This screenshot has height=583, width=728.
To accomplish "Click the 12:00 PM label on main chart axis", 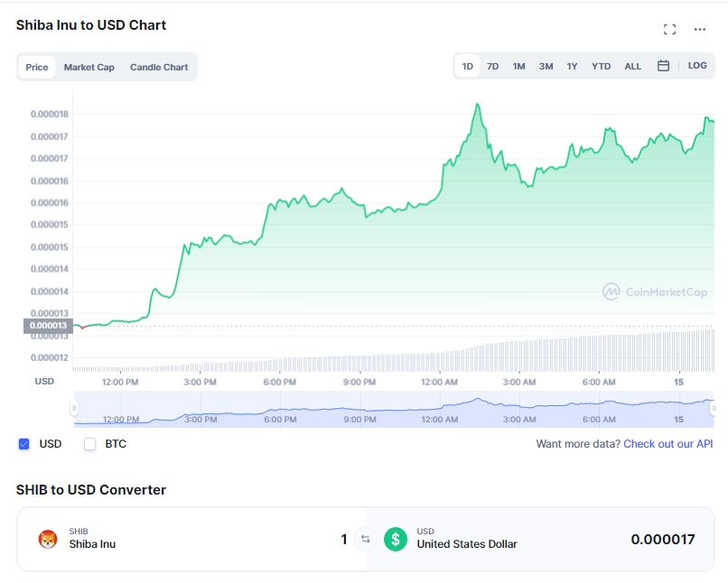I will (120, 382).
